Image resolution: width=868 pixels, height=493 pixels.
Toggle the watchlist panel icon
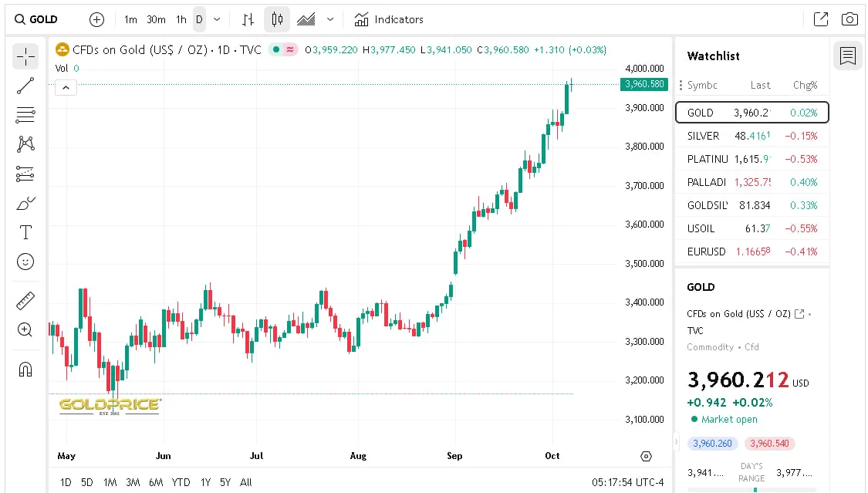tap(847, 56)
